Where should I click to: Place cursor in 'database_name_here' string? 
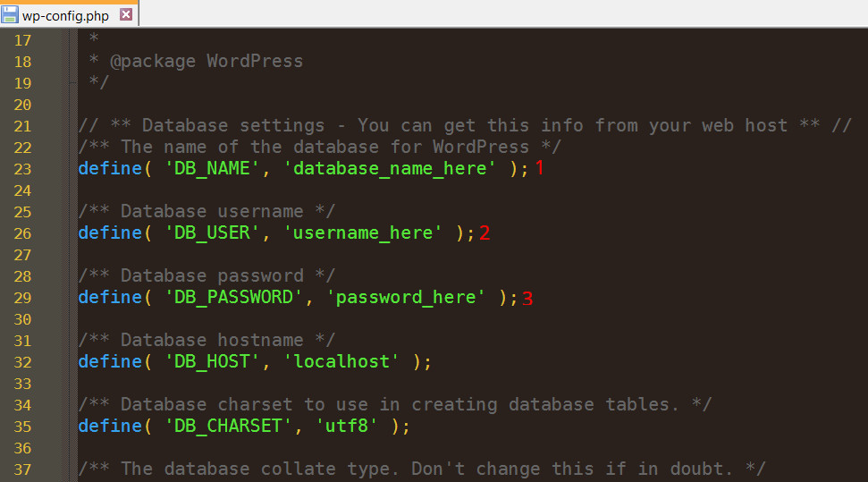pos(390,169)
